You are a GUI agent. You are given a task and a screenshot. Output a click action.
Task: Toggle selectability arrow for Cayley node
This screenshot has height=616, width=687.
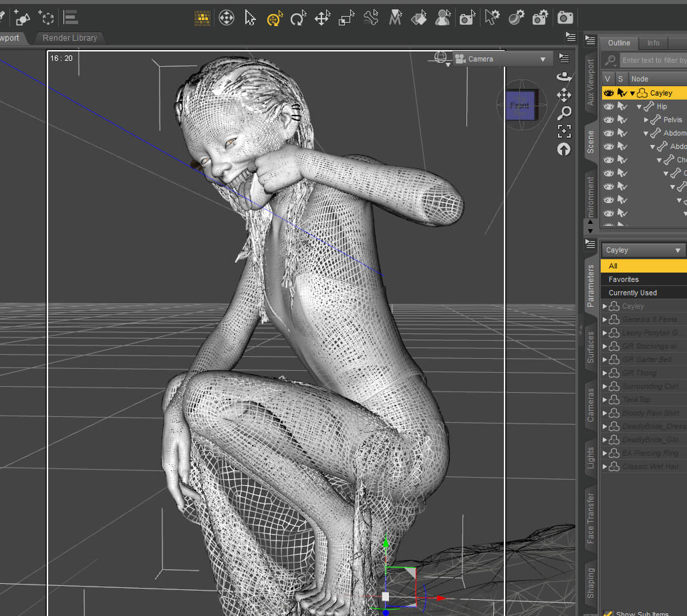coord(622,93)
